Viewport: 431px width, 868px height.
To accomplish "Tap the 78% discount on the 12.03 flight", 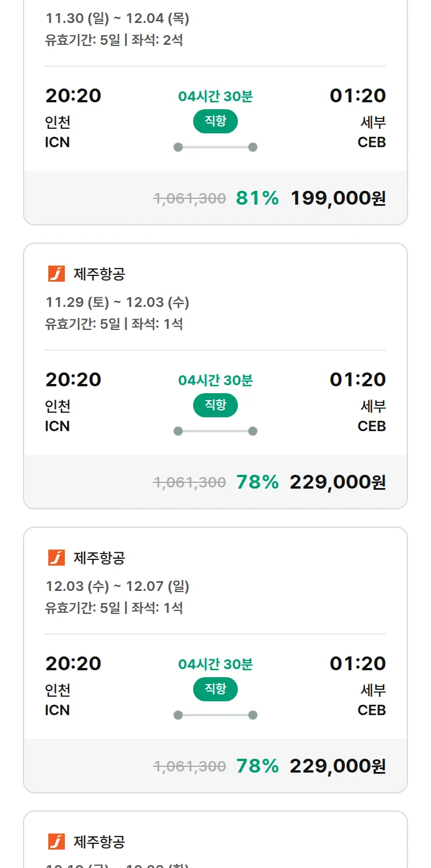I will (x=257, y=766).
